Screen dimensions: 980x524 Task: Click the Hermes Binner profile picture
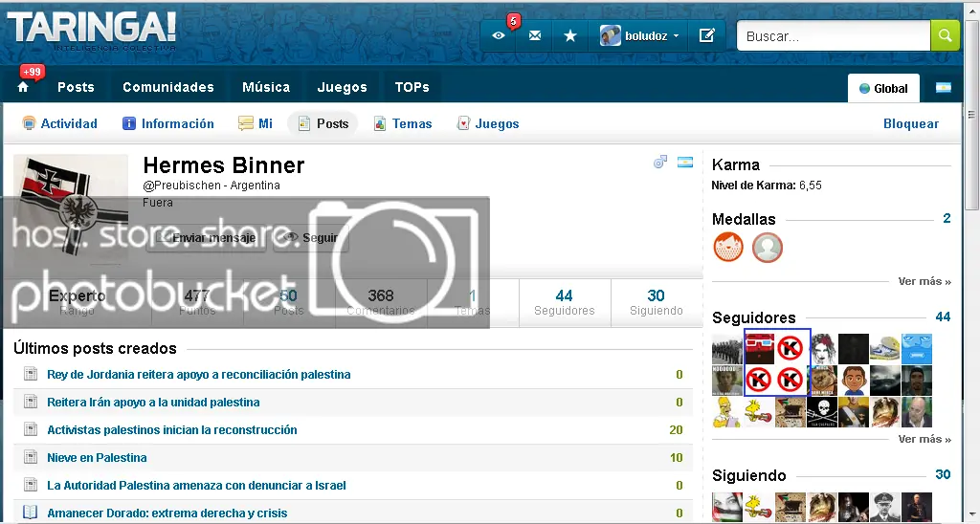pyautogui.click(x=71, y=209)
